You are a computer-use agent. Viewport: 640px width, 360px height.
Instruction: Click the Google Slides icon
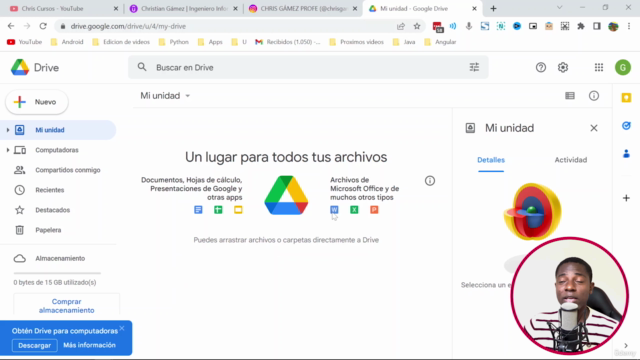[x=238, y=210]
